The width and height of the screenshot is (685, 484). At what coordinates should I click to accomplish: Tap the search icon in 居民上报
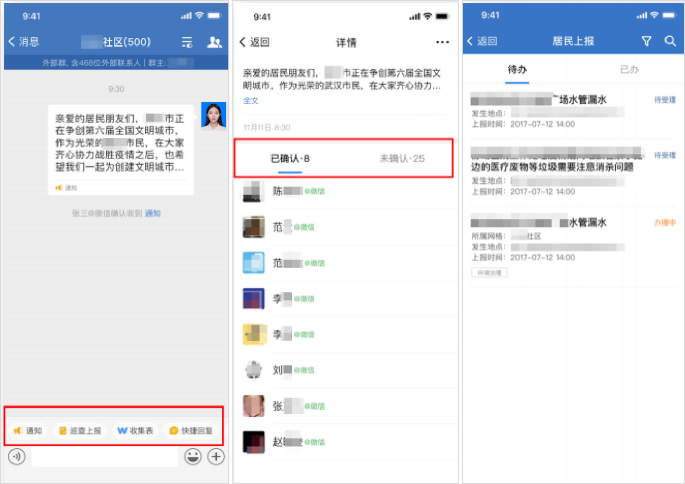coord(669,42)
